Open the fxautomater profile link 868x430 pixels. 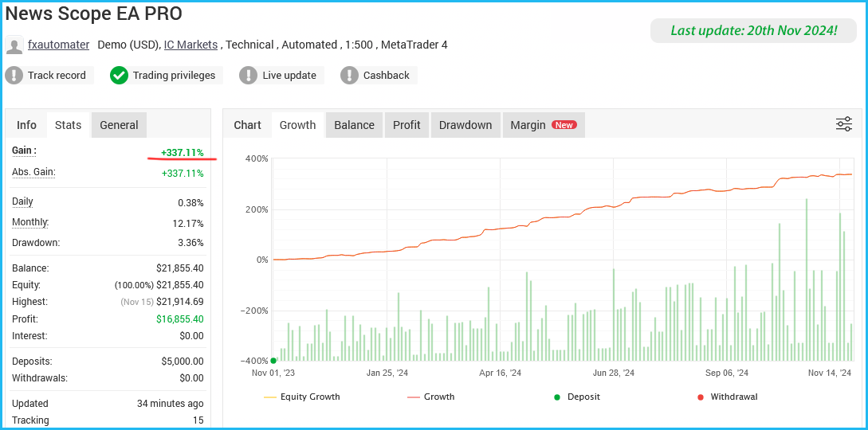59,45
